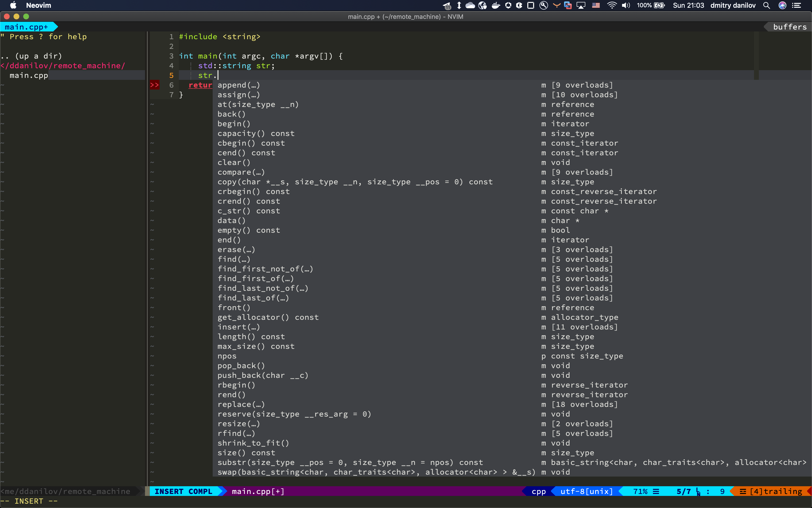Go up a dir in file tree
Screen dimensions: 812x508
[31, 56]
